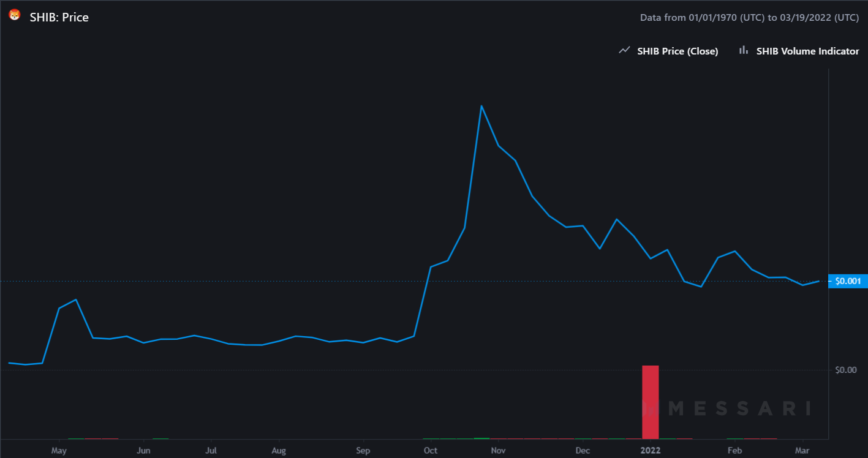Click a green volume bar near Oct
Viewport: 868px width, 458px height.
[x=431, y=438]
